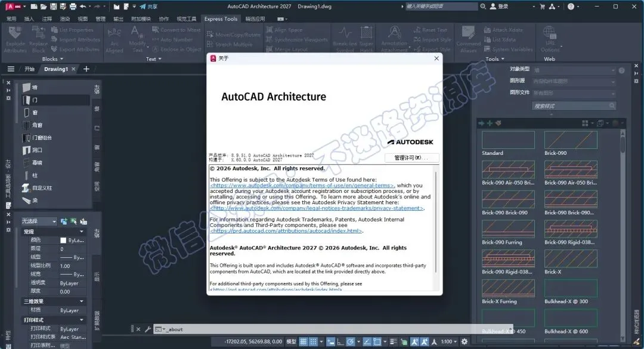
Task: Collapse the 三维效果 properties section
Action: point(81,301)
